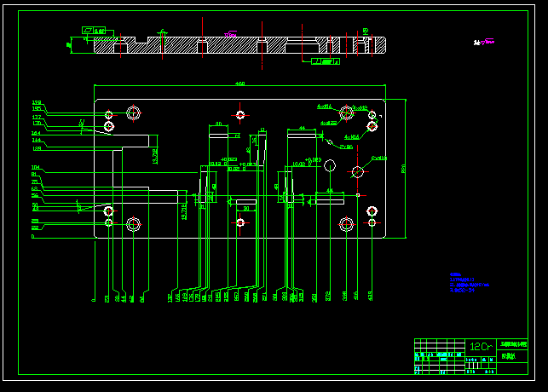Click the bottom-right large hole in plate
Image resolution: width=548 pixels, height=392 pixels.
tap(346, 224)
